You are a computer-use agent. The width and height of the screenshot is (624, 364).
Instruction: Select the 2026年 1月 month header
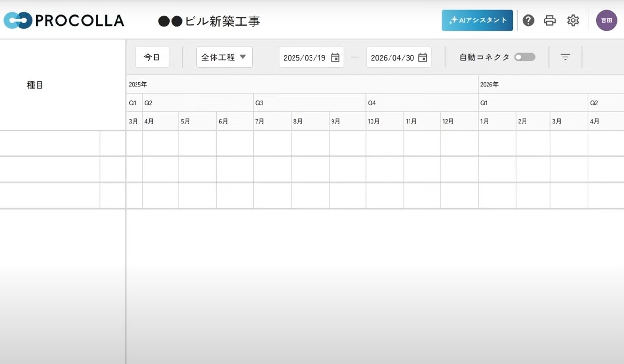pos(496,121)
